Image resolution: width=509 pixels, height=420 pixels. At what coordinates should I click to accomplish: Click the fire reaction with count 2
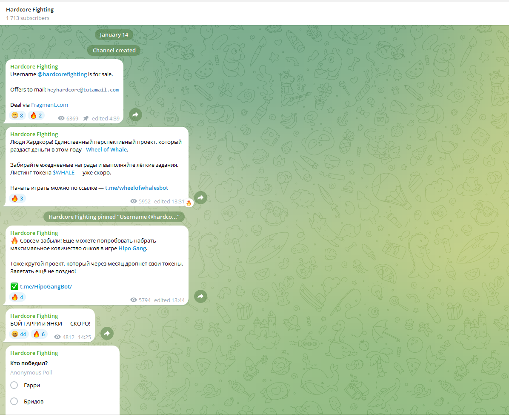pyautogui.click(x=36, y=115)
